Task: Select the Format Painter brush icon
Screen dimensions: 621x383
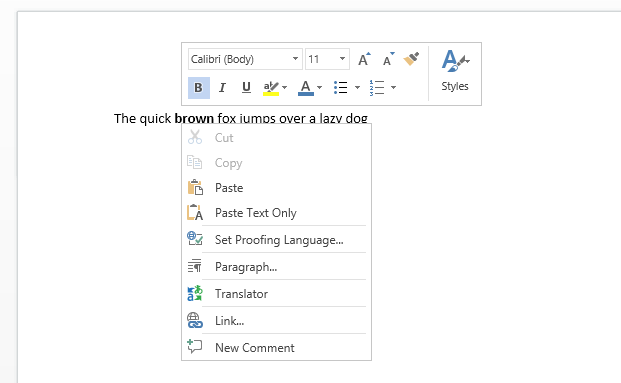Action: 411,59
